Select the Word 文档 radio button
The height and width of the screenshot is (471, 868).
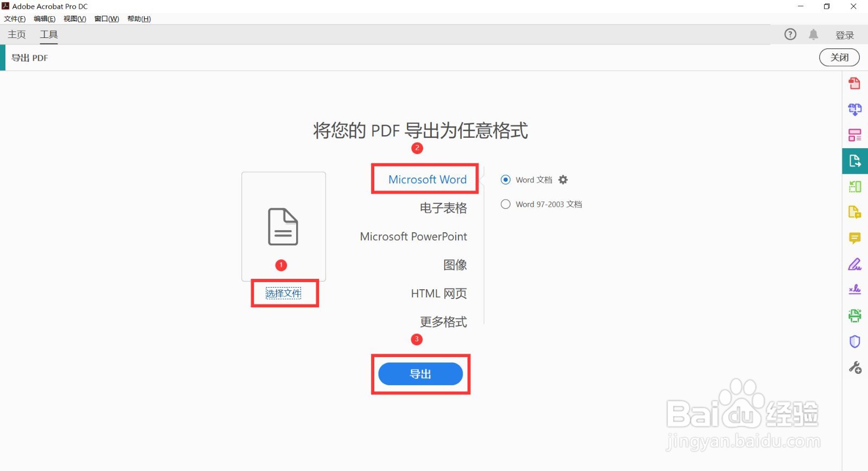(x=506, y=180)
